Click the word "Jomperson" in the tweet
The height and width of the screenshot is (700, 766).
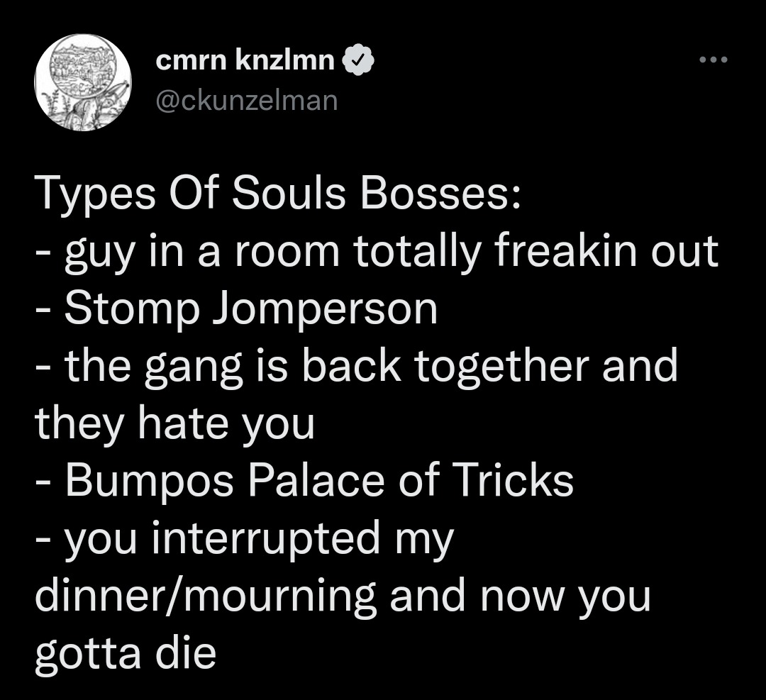(x=324, y=309)
